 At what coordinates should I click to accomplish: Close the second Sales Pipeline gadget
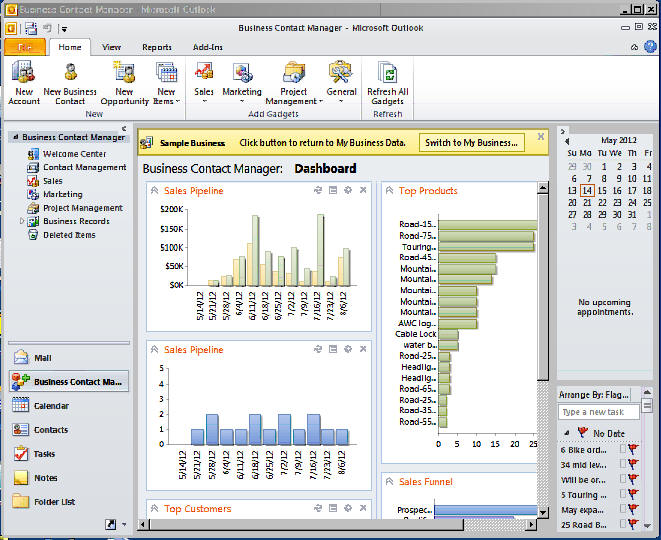[363, 349]
